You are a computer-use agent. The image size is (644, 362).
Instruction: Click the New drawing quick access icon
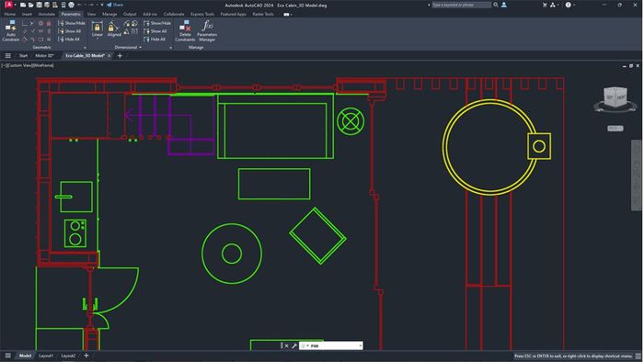(23, 5)
